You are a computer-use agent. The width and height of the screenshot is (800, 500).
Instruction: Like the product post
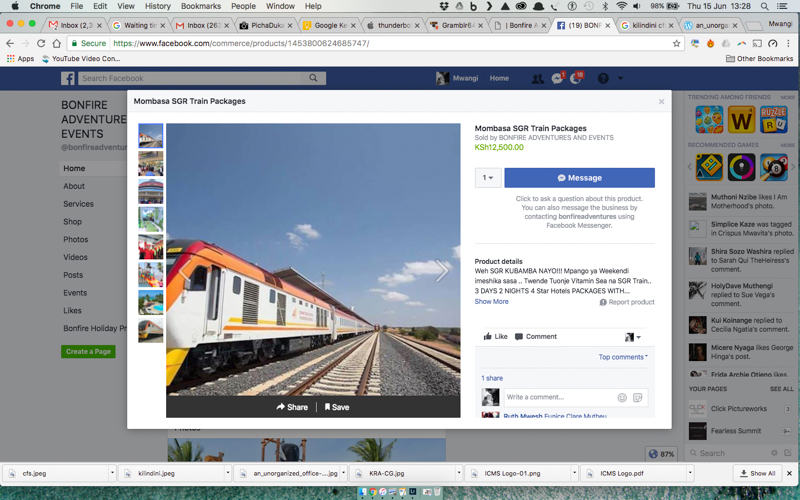click(496, 336)
